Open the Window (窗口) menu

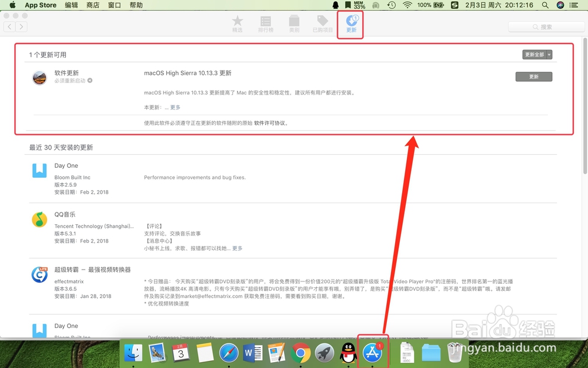[115, 5]
